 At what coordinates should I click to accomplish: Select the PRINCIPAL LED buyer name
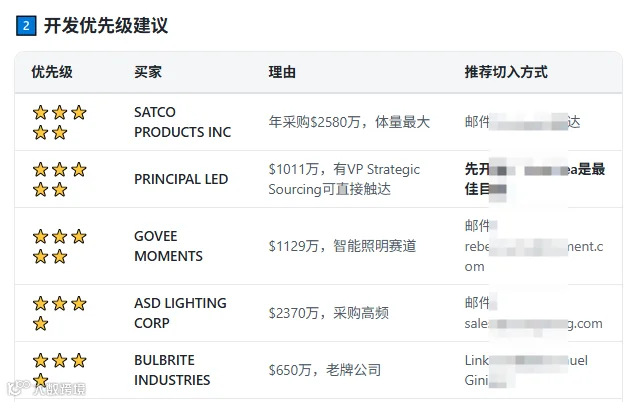click(181, 179)
